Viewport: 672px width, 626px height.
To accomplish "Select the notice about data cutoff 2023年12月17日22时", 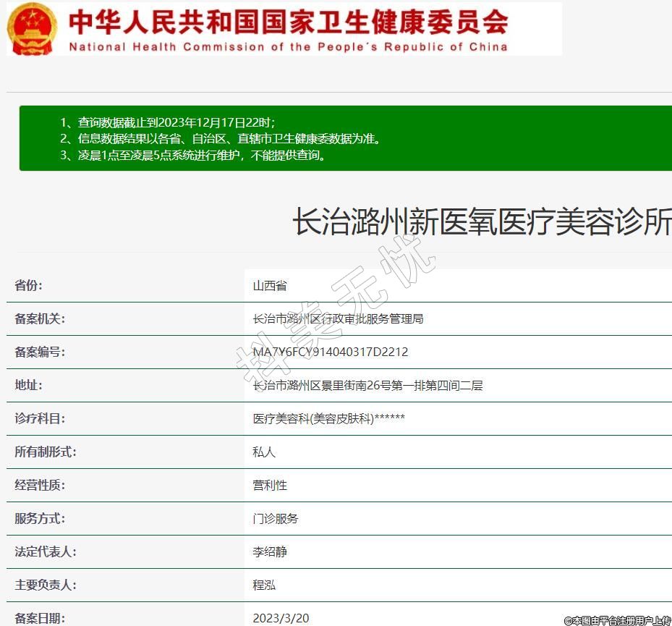I will [x=168, y=122].
